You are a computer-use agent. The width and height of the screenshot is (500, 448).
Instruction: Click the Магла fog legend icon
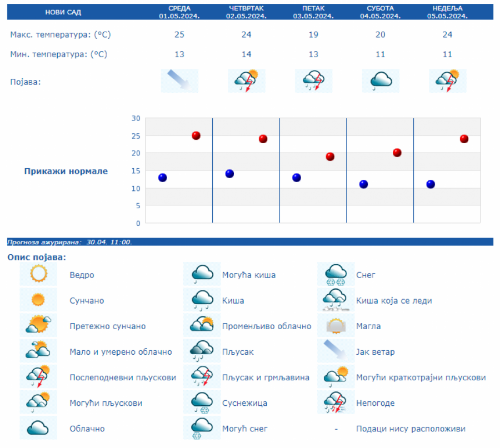336,326
